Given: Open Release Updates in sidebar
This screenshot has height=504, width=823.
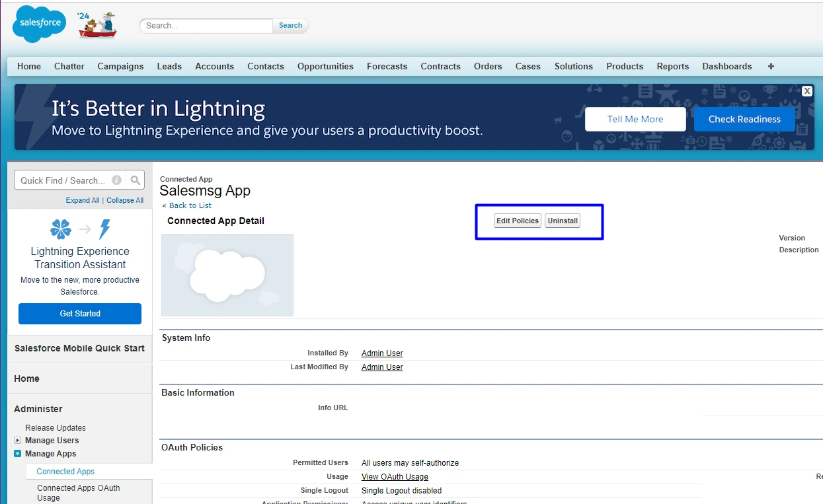Looking at the screenshot, I should 56,428.
